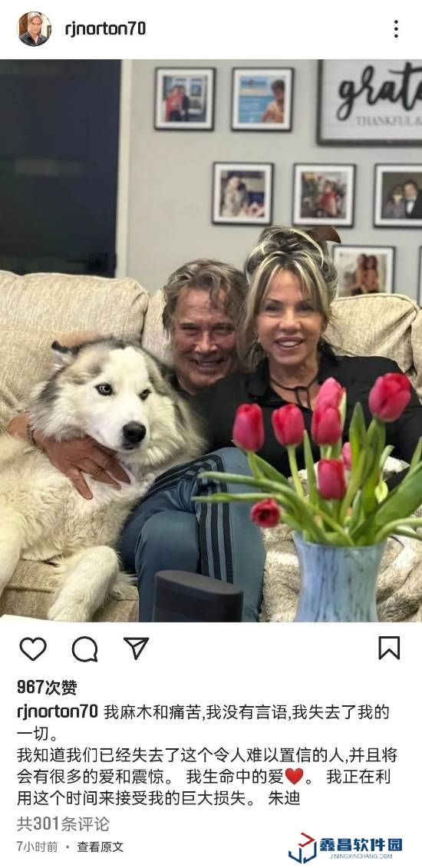Open 共301条评论 to view all comments

tap(63, 823)
